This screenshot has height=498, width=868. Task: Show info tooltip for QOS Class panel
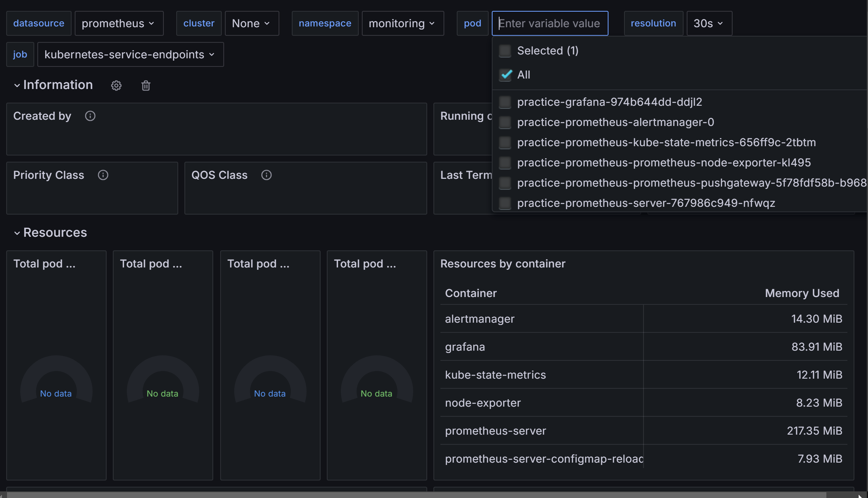267,175
